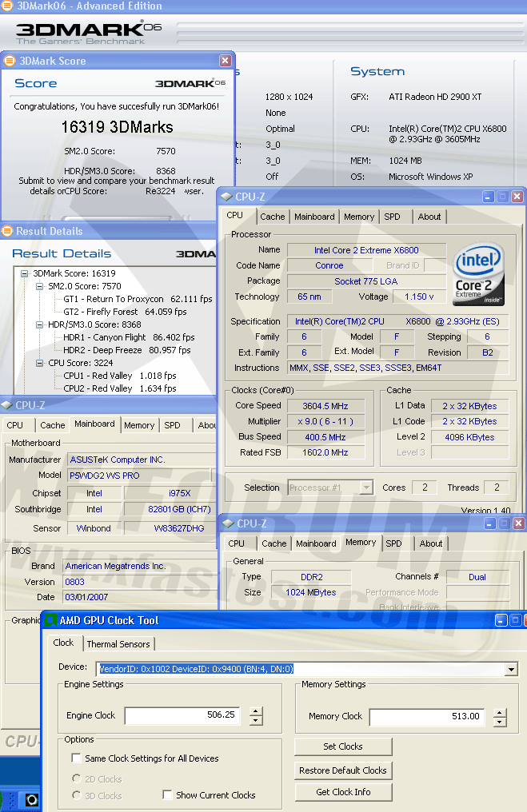Decrease Engine Clock with the down arrow
Image resolution: width=527 pixels, height=812 pixels.
256,721
